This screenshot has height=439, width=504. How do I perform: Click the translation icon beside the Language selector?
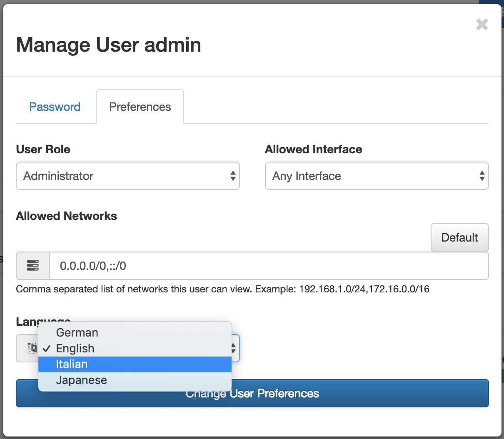(x=31, y=348)
